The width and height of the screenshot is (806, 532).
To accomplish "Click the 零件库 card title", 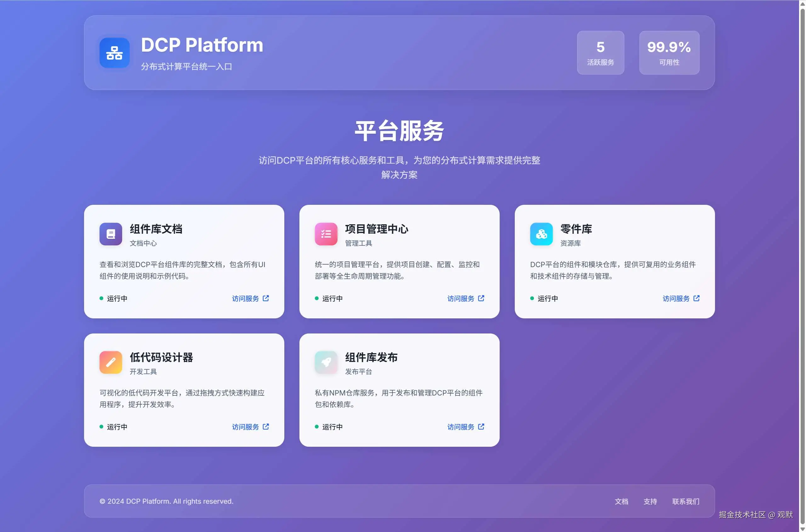I will (576, 229).
